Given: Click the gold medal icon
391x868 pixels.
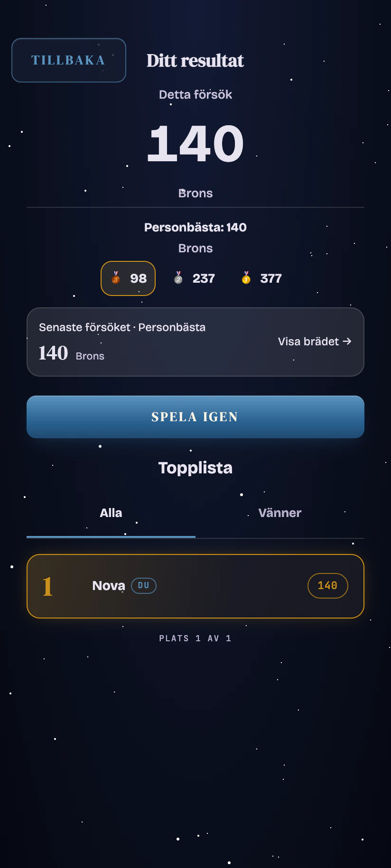Looking at the screenshot, I should [246, 278].
